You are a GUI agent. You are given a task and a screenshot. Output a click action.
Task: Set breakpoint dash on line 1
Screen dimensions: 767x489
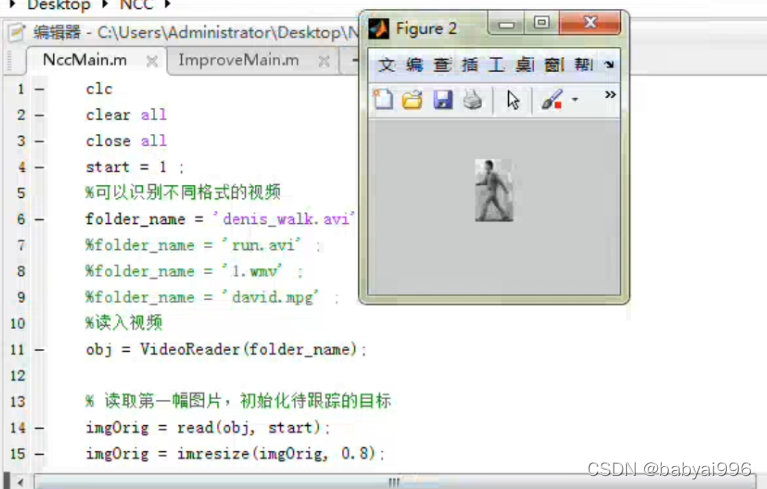click(40, 89)
